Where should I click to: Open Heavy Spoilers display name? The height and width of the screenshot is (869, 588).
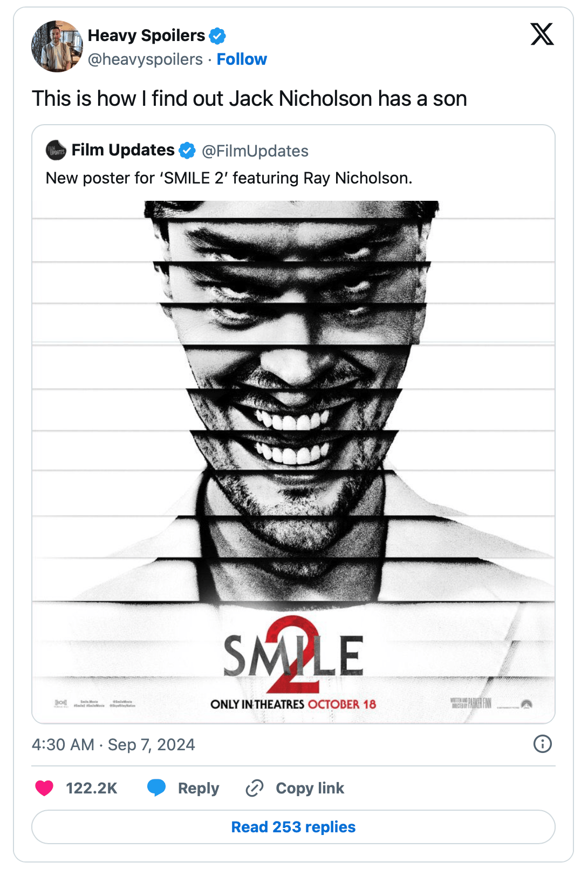tap(146, 36)
